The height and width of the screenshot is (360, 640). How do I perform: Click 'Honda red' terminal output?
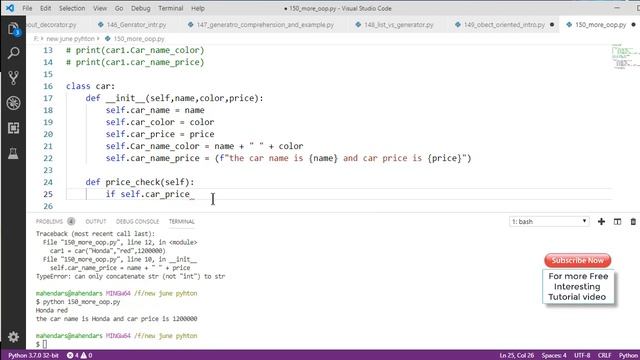tap(51, 310)
